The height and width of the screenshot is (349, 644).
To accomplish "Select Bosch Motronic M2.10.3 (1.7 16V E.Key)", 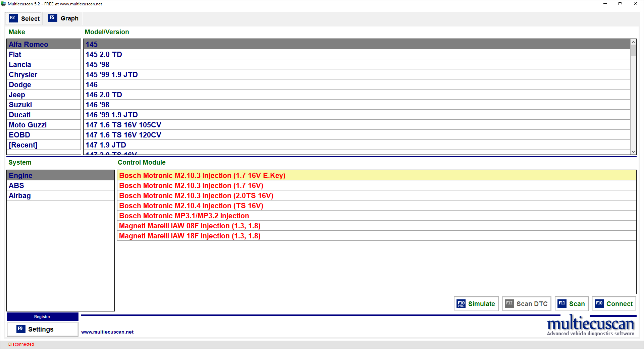I will (376, 175).
